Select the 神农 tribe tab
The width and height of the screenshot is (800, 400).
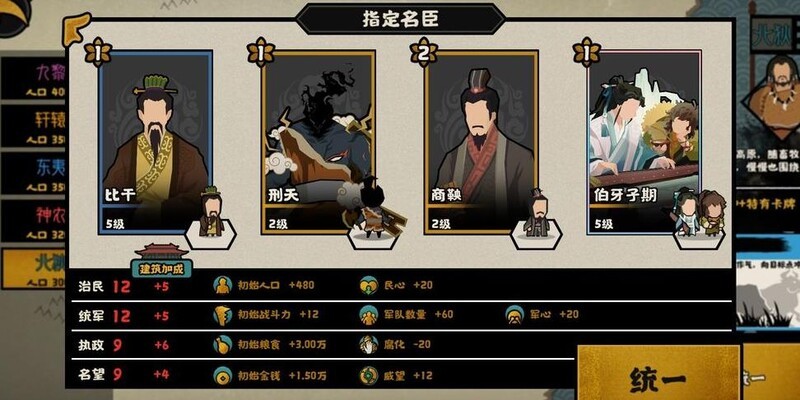[x=33, y=220]
